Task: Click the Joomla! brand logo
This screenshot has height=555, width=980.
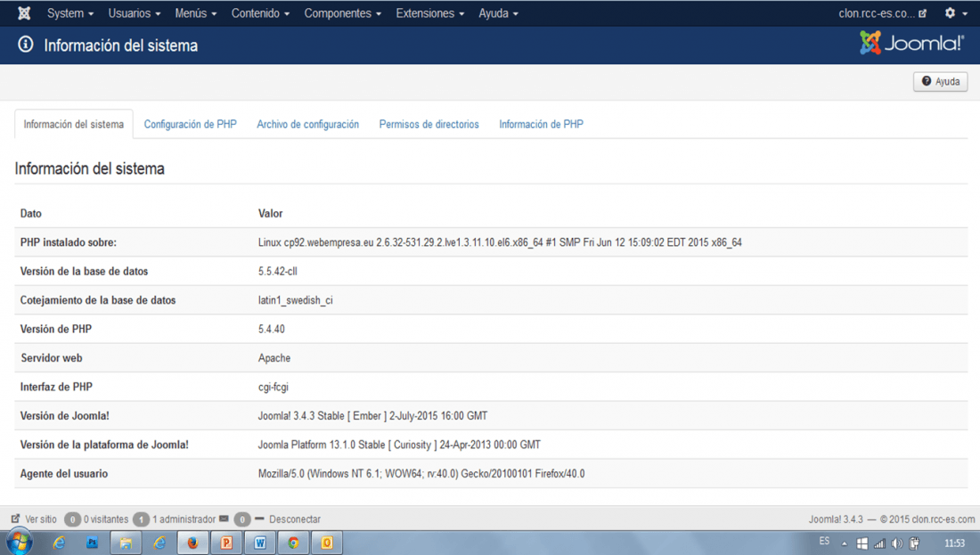Action: click(x=912, y=43)
